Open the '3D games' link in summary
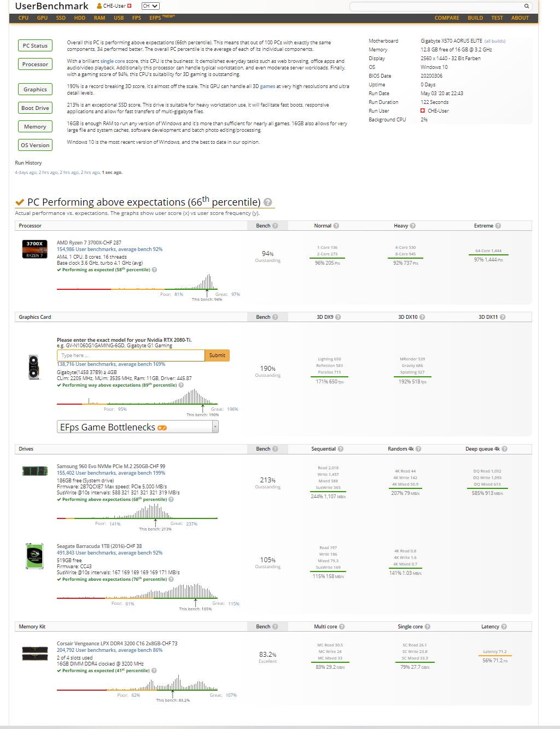This screenshot has width=560, height=729. [264, 86]
